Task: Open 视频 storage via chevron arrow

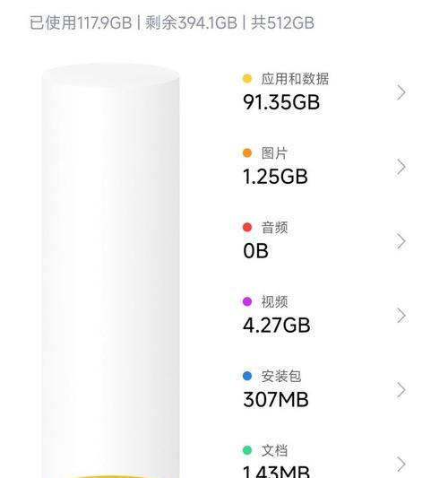Action: (401, 316)
